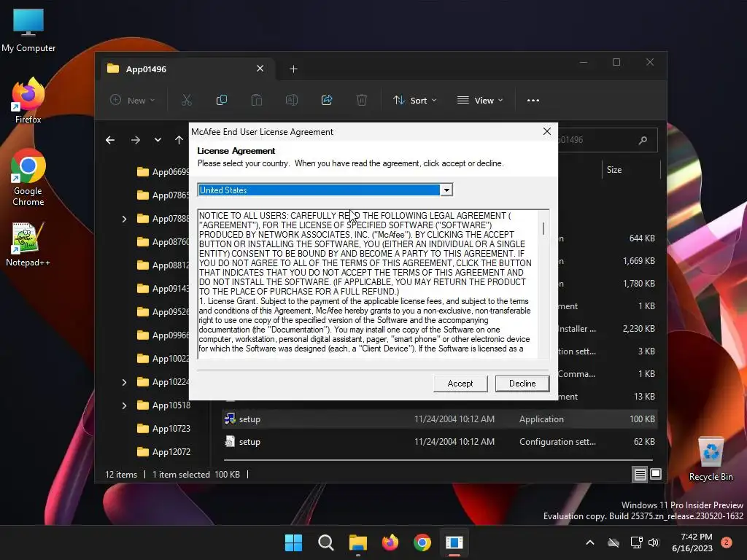Click Chrome icon in the taskbar
Viewport: 747px width, 560px height.
coord(422,542)
